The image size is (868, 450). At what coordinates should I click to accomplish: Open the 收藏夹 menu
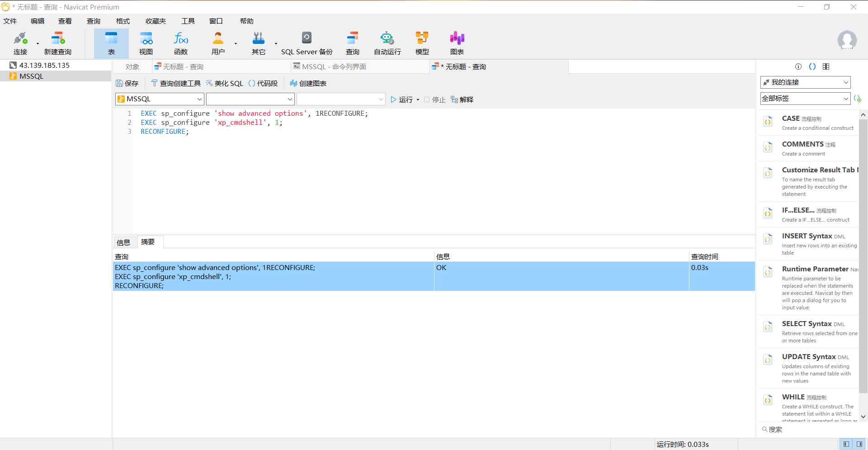click(x=156, y=21)
